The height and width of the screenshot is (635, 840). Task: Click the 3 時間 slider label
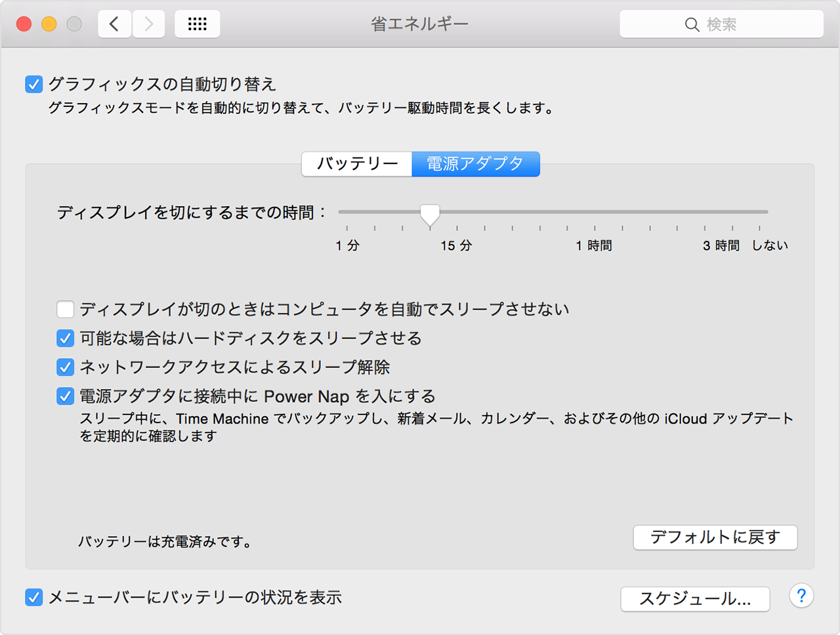pyautogui.click(x=721, y=245)
